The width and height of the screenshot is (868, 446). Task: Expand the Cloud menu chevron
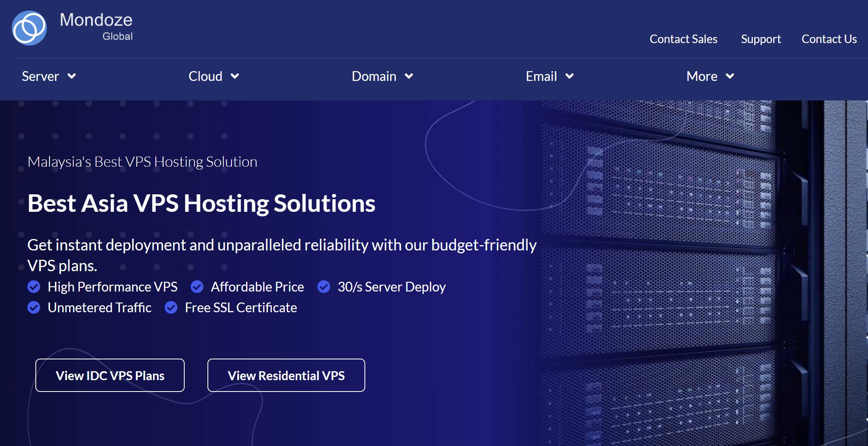(235, 76)
